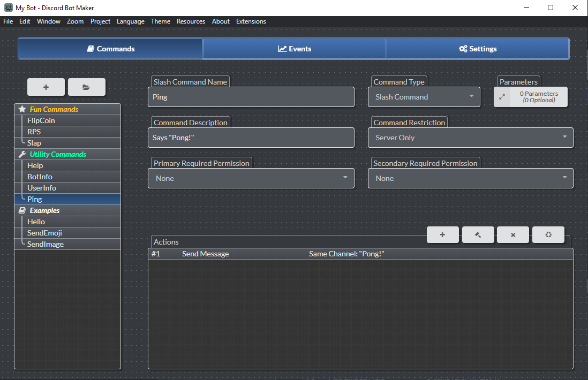588x380 pixels.
Task: Open the Project menu
Action: tap(100, 21)
